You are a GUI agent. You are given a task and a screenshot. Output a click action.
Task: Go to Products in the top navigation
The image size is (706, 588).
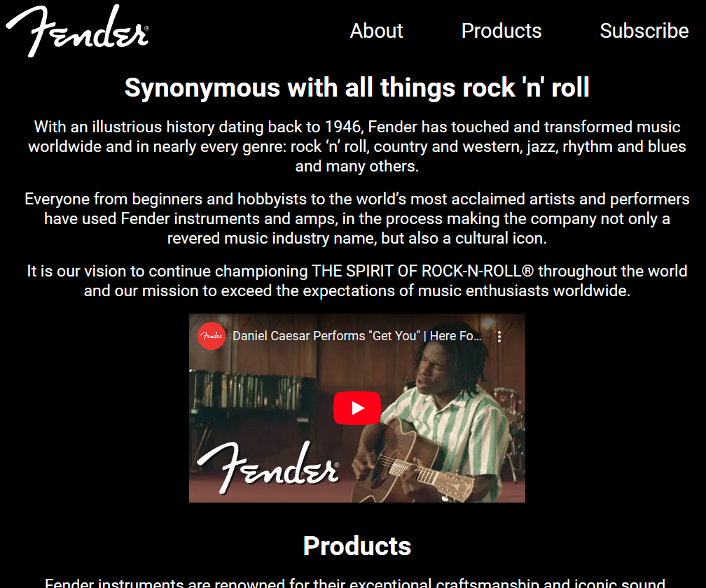point(501,31)
